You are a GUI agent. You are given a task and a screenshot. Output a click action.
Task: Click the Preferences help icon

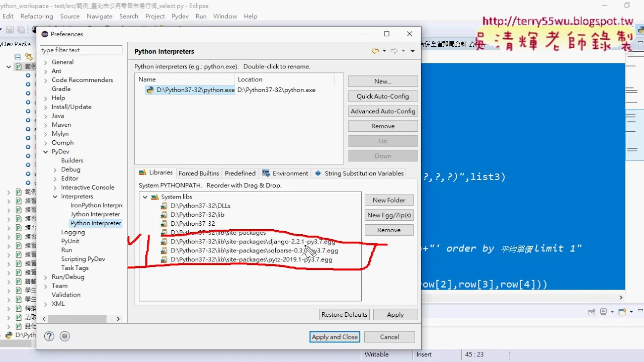(x=49, y=336)
